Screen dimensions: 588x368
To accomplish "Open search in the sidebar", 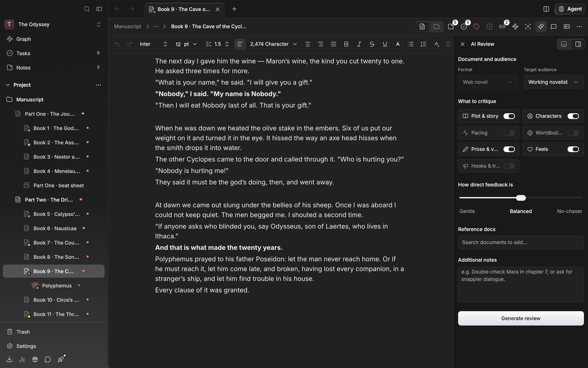I will [87, 9].
